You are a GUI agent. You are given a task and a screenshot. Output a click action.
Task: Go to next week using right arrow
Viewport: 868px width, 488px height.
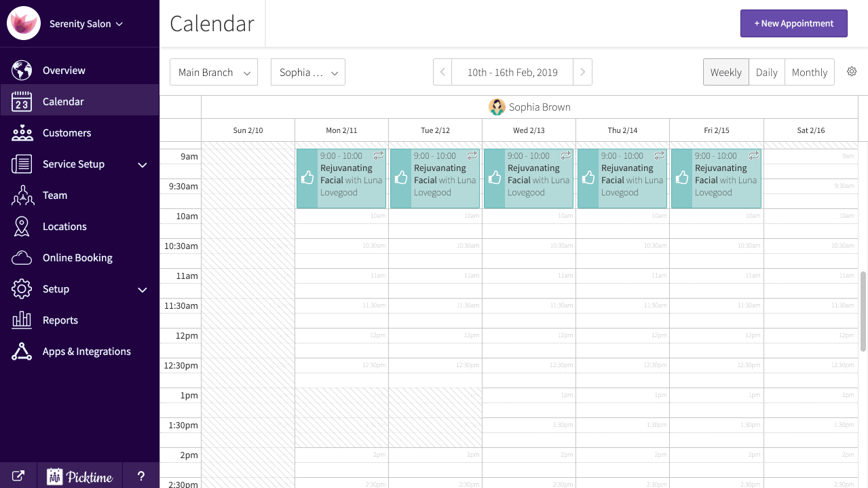pos(582,72)
